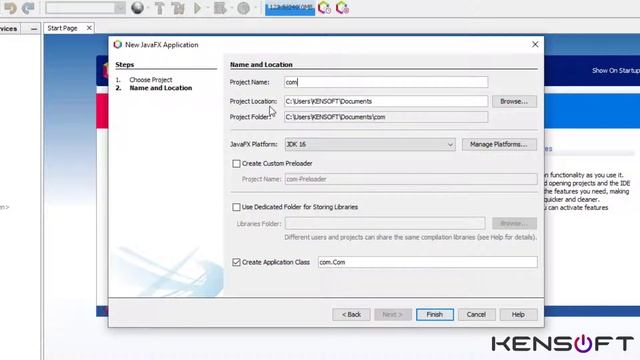Click the Build Project hammer icon
This screenshot has width=640, height=360.
pos(160,8)
